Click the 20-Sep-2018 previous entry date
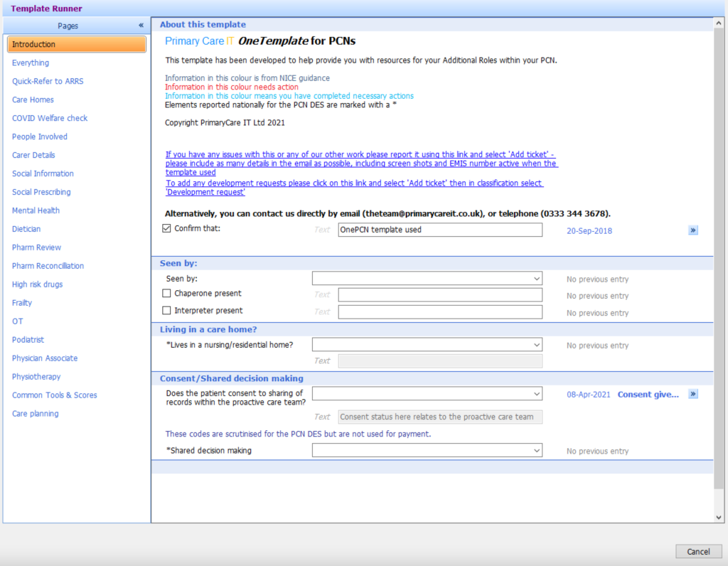The height and width of the screenshot is (566, 728). [589, 231]
